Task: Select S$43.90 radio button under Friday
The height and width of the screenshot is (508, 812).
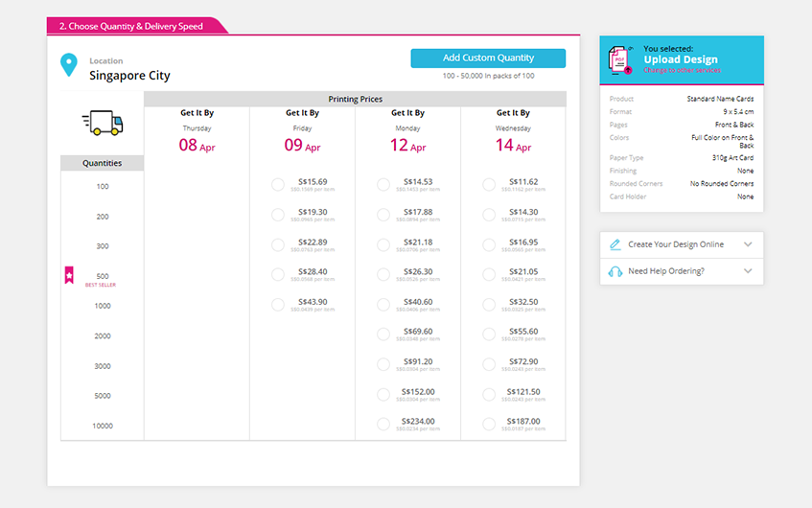Action: pos(278,305)
